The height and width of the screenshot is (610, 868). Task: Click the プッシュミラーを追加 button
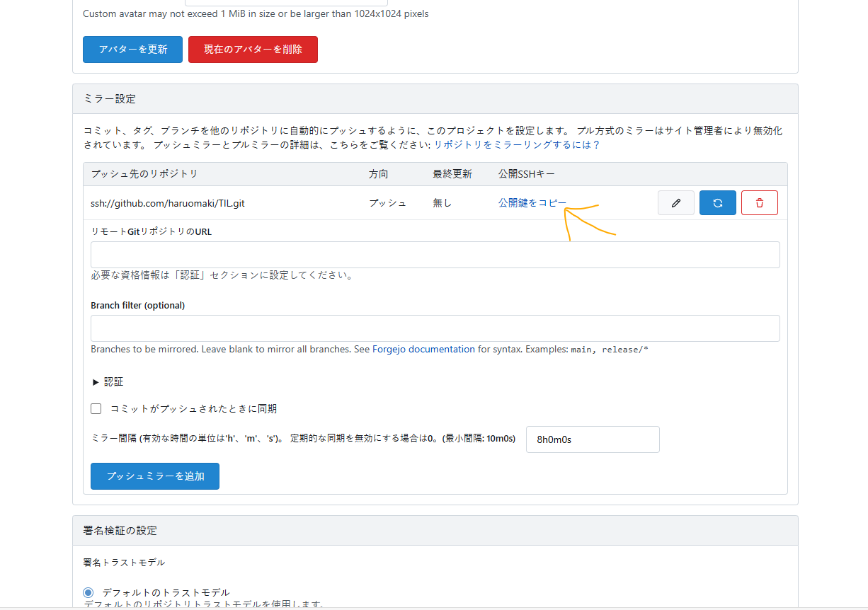pos(155,476)
